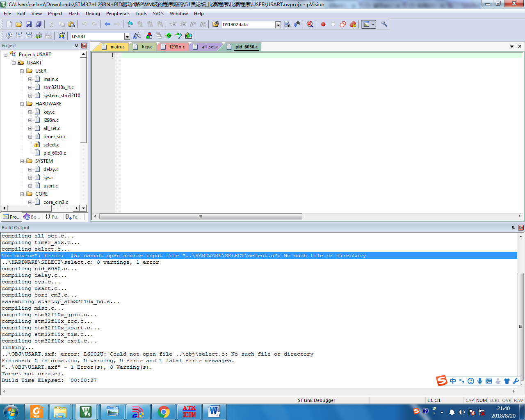
Task: Navigate backwards with the blue arrow
Action: tap(107, 25)
